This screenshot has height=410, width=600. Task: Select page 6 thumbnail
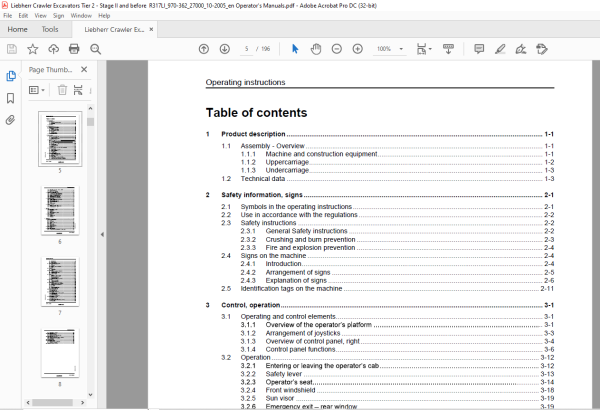tap(60, 211)
